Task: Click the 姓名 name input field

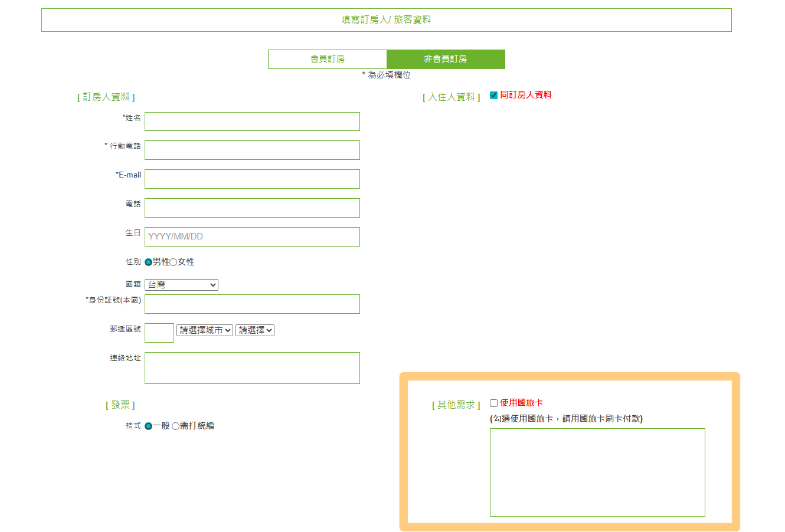Action: [x=252, y=121]
